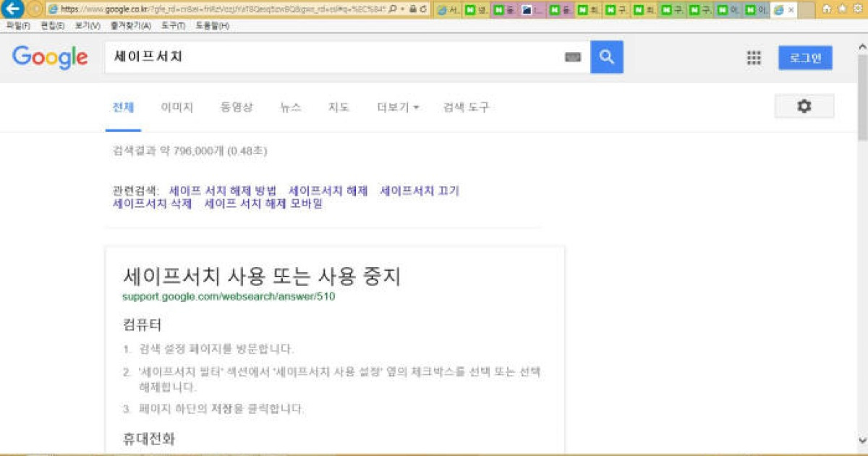The width and height of the screenshot is (868, 456).
Task: Click the magnifier icon in the address bar
Action: click(393, 9)
